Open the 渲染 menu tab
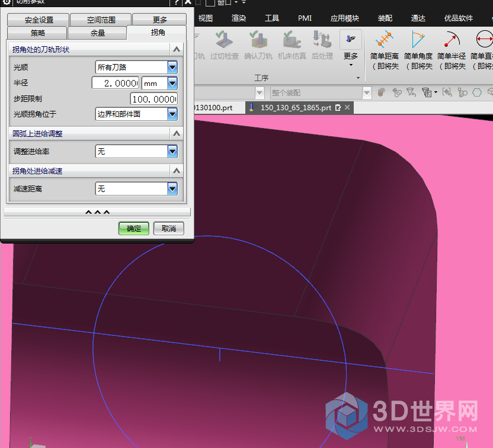493x448 pixels. (239, 18)
